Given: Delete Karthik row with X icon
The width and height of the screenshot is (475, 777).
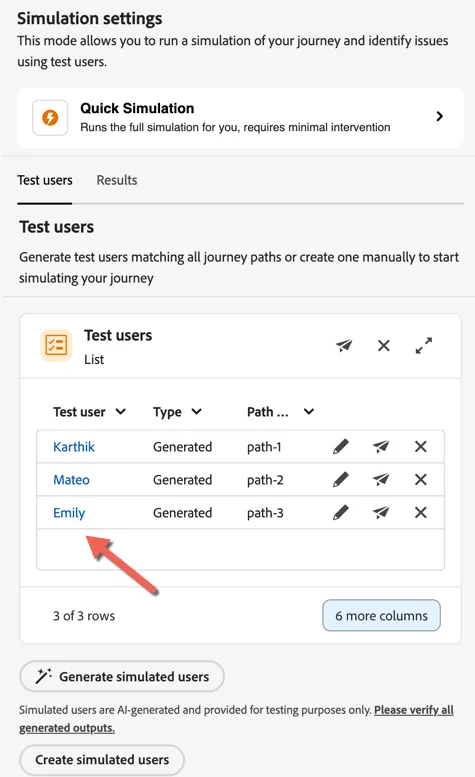Looking at the screenshot, I should (x=421, y=447).
